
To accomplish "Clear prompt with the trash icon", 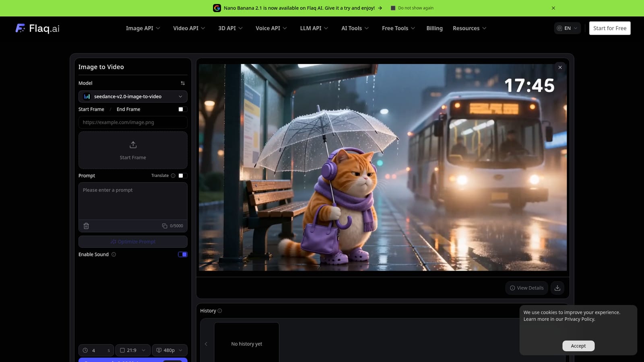I will pos(86,226).
